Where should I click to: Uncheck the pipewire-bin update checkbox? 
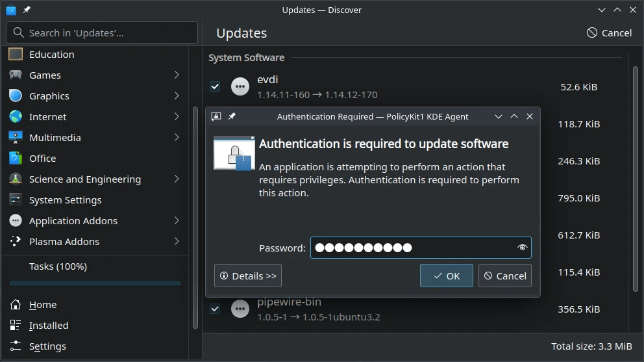(215, 309)
